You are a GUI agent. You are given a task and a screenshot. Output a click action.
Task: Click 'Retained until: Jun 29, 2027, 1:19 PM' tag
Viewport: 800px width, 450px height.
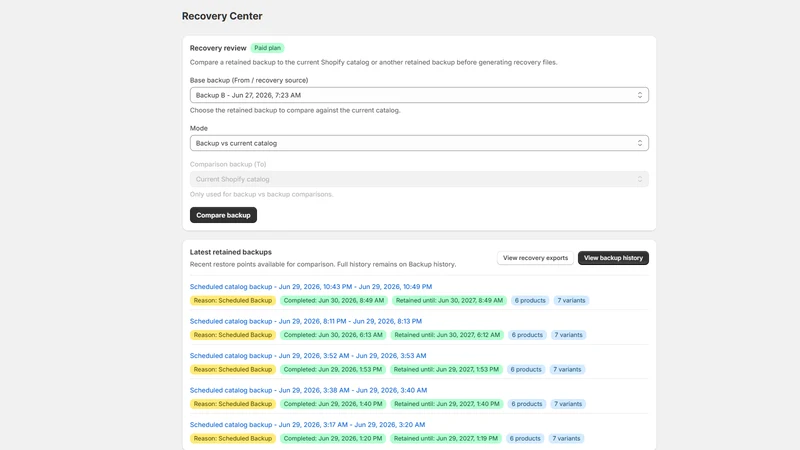click(x=445, y=438)
